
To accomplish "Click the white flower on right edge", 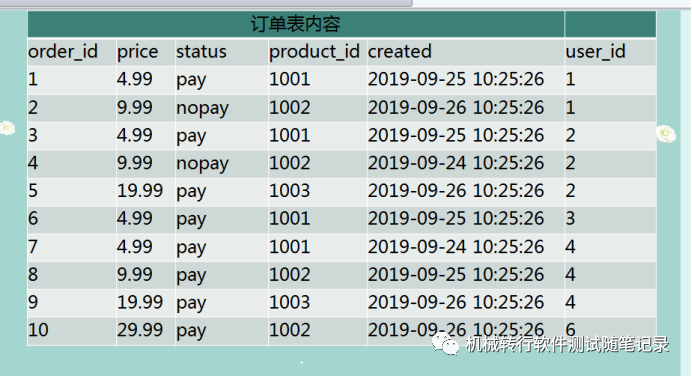I will (666, 134).
